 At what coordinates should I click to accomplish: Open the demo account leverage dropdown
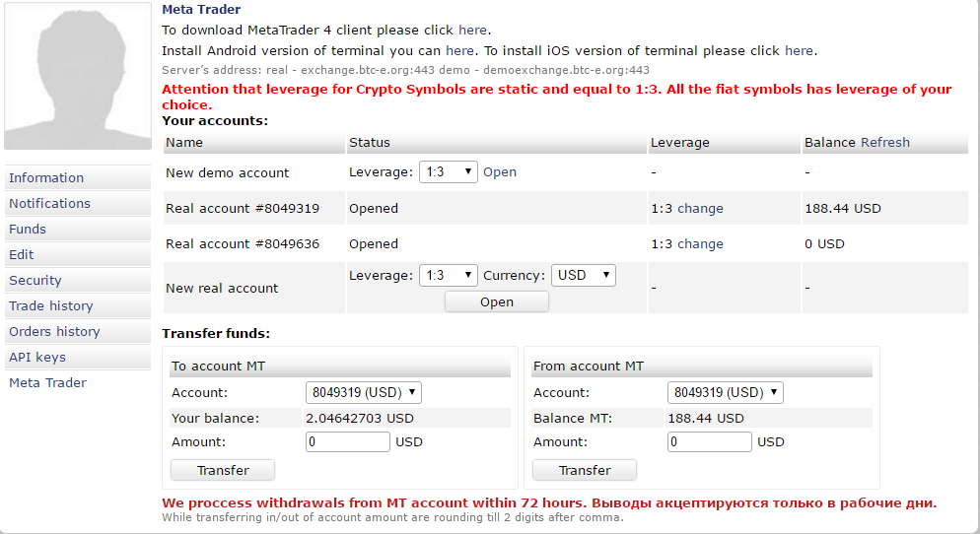449,171
